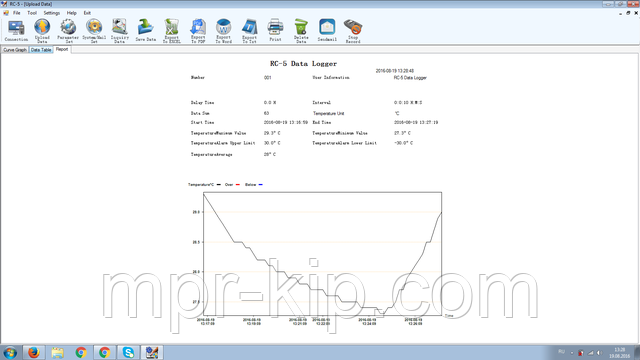Screen dimensions: 640x360
Task: Switch to the Data Table tab
Action: (x=41, y=50)
